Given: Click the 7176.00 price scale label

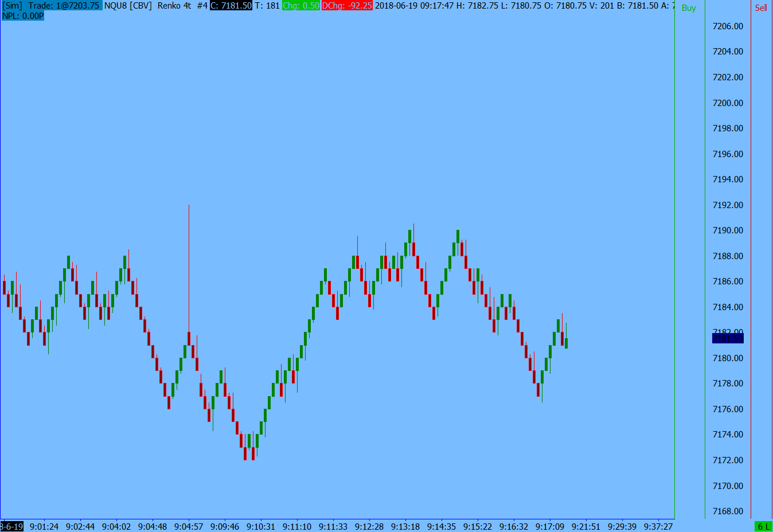Looking at the screenshot, I should [728, 409].
